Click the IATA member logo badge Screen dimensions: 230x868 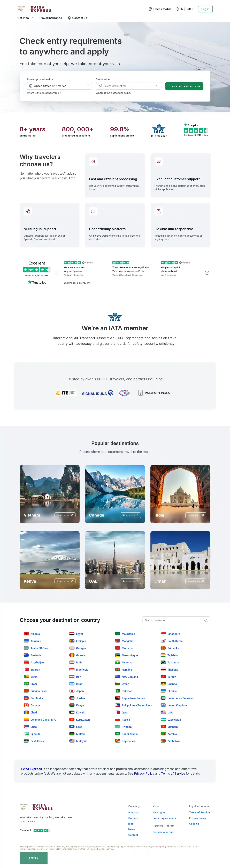pyautogui.click(x=158, y=131)
